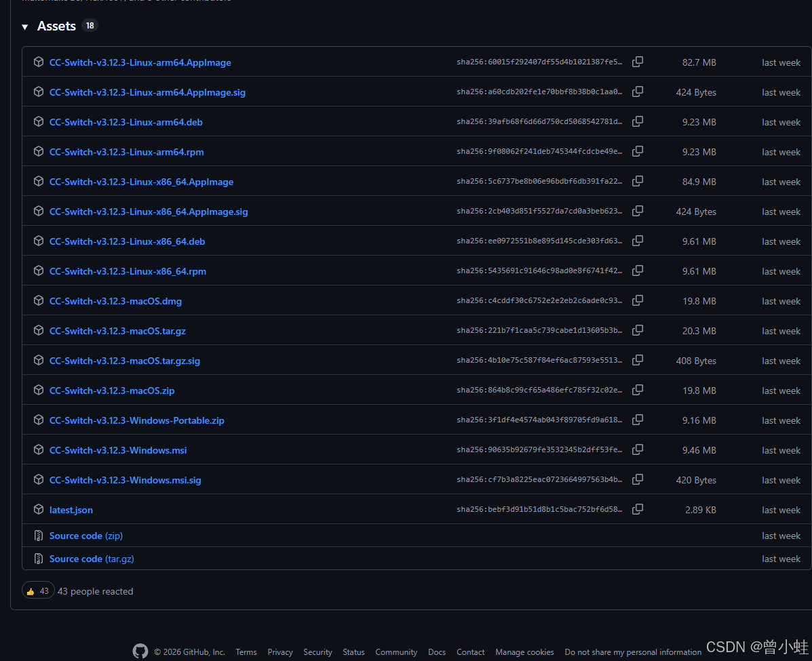
Task: Open Community footer link
Action: [x=396, y=652]
